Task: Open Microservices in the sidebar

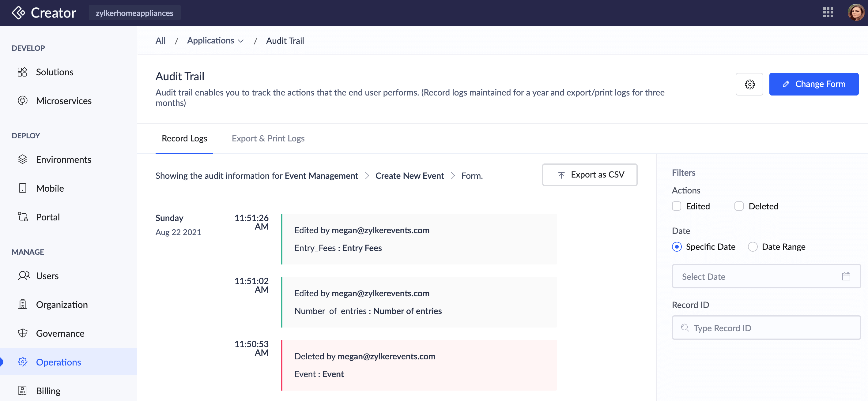Action: [68, 101]
